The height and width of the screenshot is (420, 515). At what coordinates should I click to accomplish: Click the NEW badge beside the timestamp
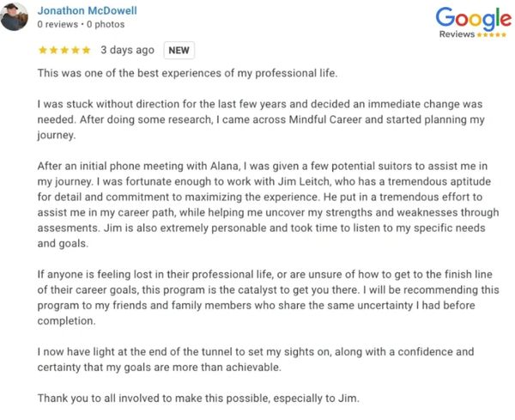click(179, 50)
